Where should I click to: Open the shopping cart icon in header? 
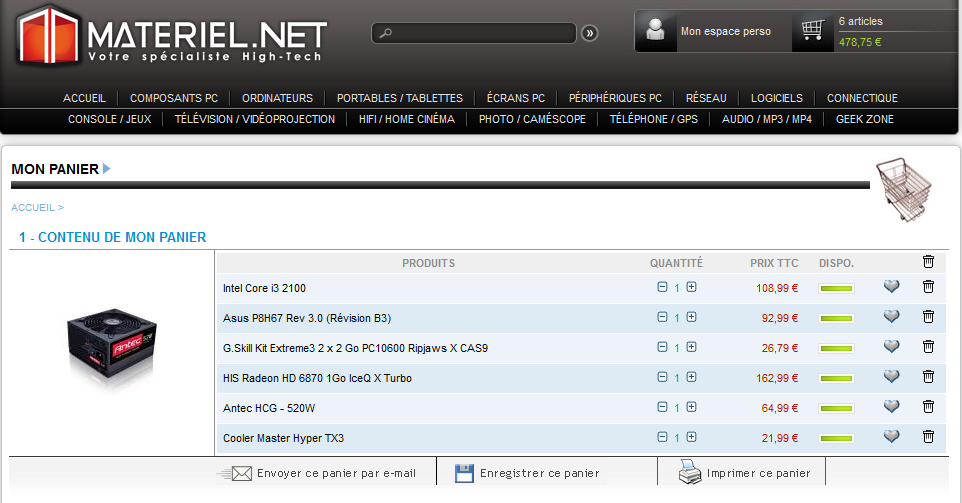[812, 32]
